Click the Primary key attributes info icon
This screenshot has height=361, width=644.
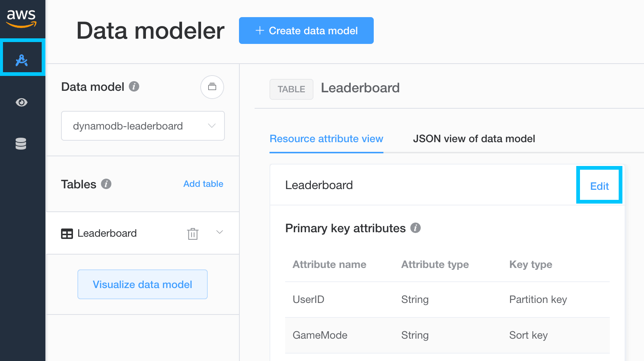(x=415, y=228)
